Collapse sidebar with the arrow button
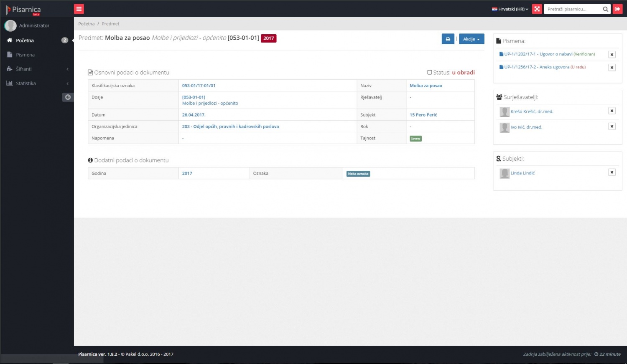627x364 pixels. tap(68, 97)
